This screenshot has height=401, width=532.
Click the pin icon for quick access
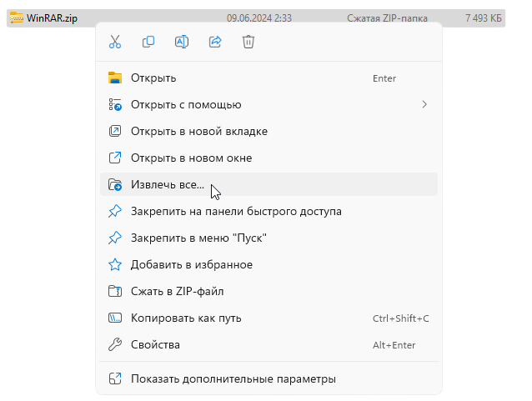[x=115, y=212]
